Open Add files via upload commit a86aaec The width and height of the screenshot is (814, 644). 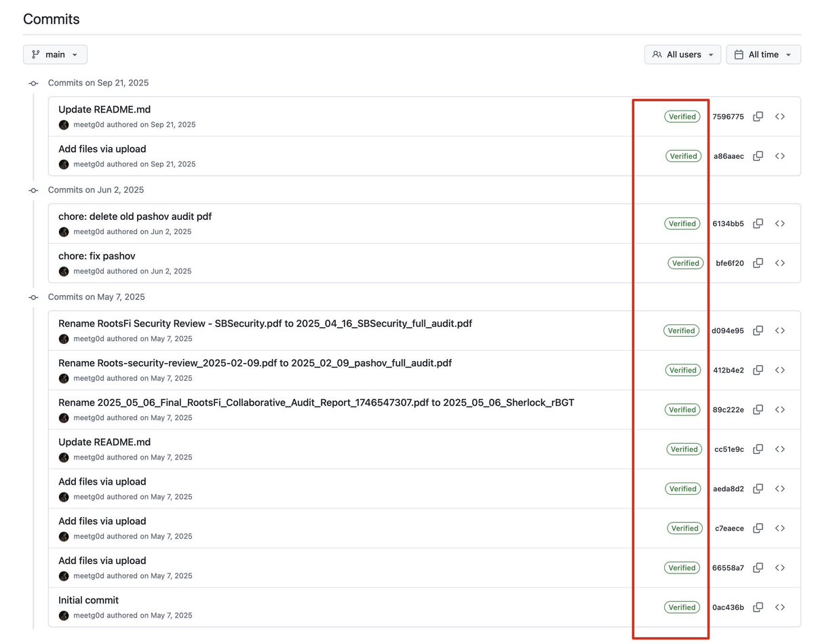(102, 149)
